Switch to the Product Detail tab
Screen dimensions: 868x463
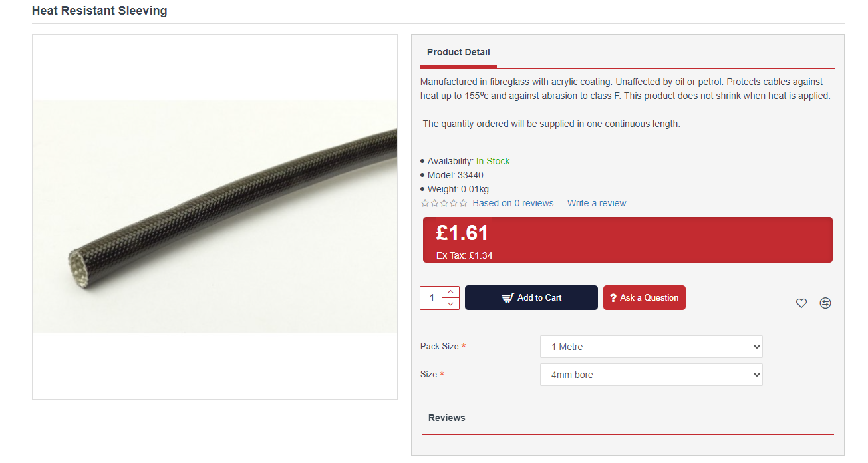[458, 52]
